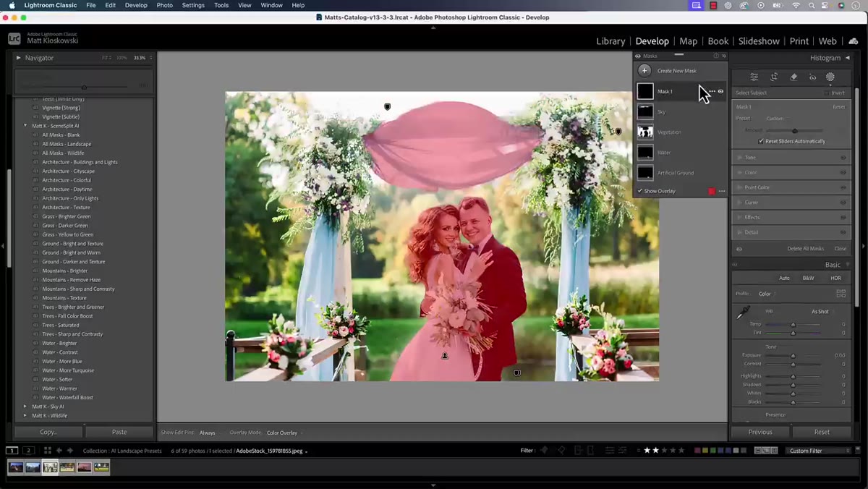This screenshot has height=489, width=868.
Task: Open the Develop menu in menu bar
Action: point(136,5)
